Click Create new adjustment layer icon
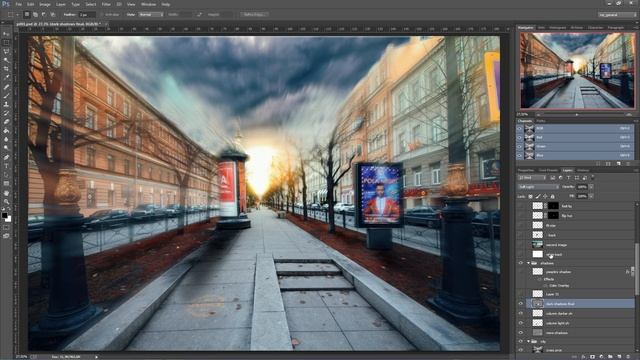 [x=601, y=357]
